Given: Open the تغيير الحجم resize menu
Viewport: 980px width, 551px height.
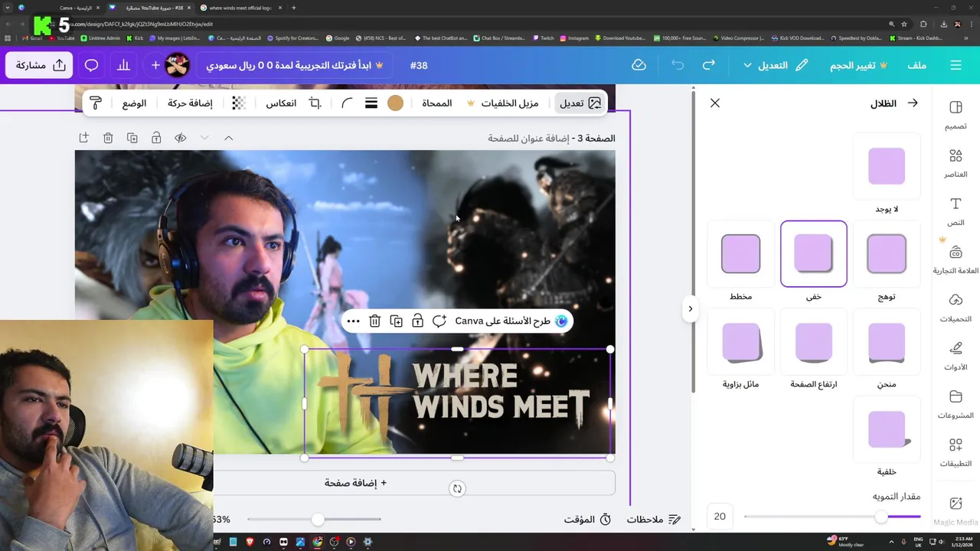Looking at the screenshot, I should point(858,65).
